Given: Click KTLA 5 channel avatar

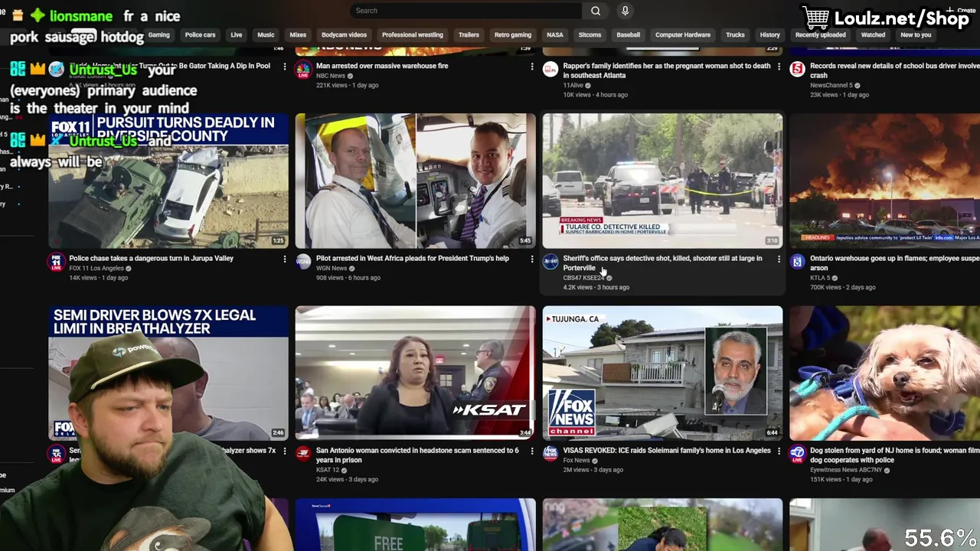Looking at the screenshot, I should [x=797, y=262].
